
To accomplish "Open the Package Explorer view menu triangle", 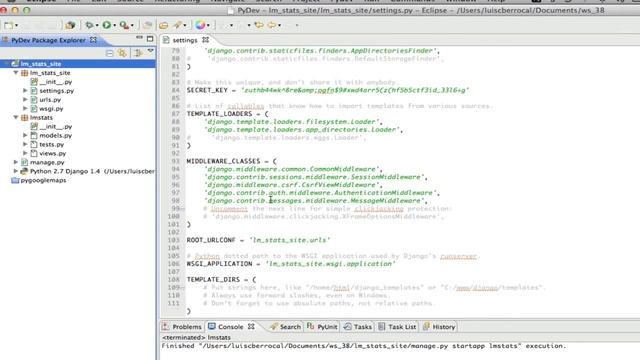I will click(x=151, y=51).
